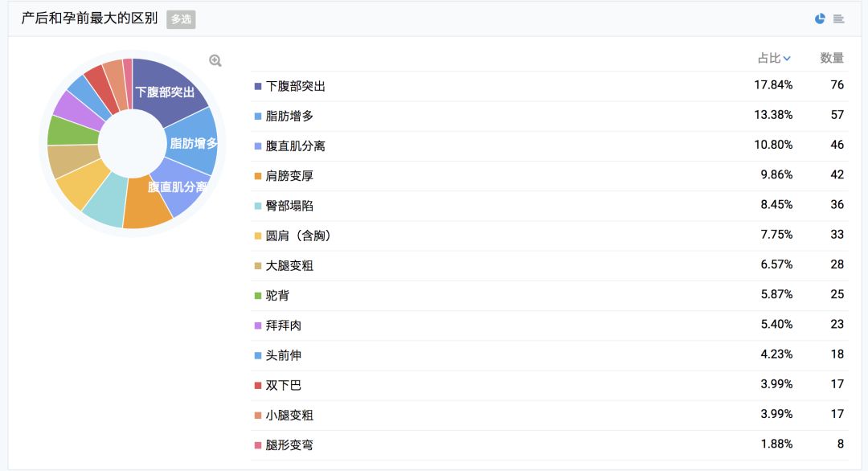Select the 肩膀变厚 row label

pyautogui.click(x=289, y=176)
